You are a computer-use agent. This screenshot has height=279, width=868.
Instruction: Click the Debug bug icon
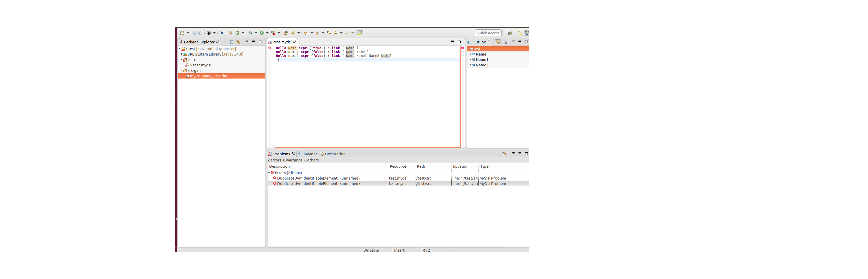tap(250, 33)
